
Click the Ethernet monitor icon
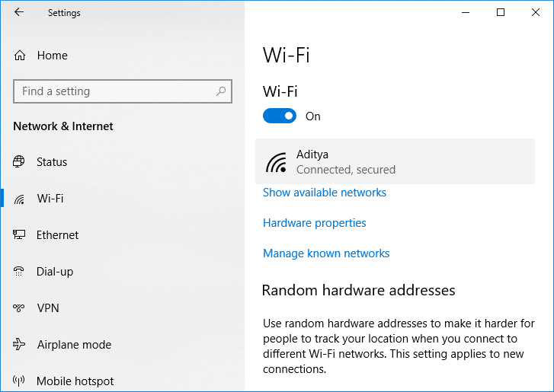20,235
